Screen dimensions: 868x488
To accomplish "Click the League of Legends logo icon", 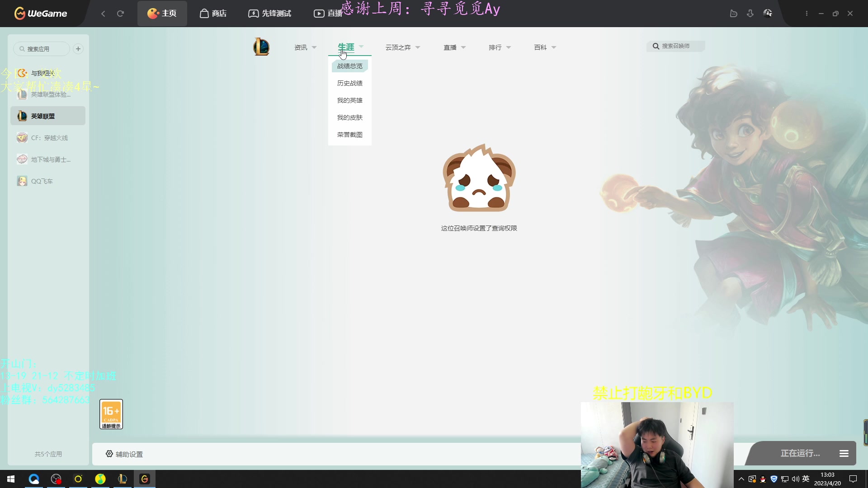I will 261,47.
